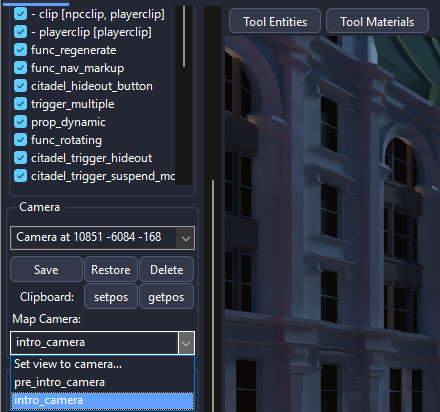The image size is (440, 412).
Task: Click the building in the 3D viewport
Action: coord(332,224)
